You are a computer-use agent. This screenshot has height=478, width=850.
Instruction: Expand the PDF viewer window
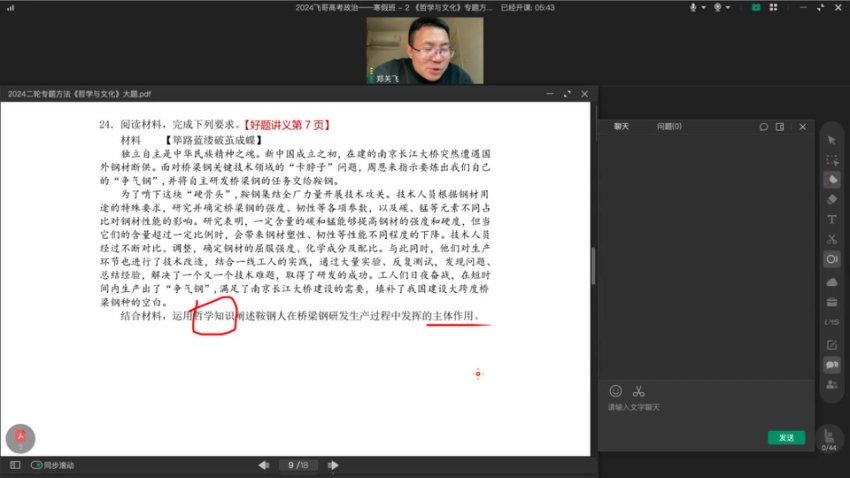point(567,94)
